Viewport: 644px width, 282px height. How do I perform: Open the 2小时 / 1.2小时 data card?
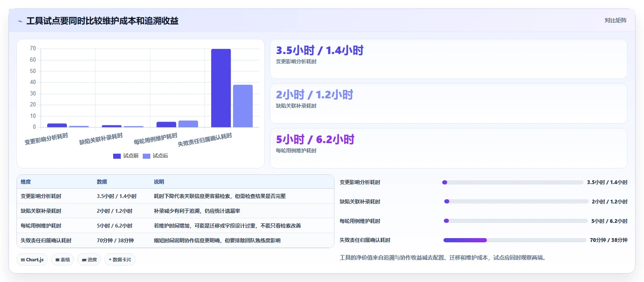point(448,103)
